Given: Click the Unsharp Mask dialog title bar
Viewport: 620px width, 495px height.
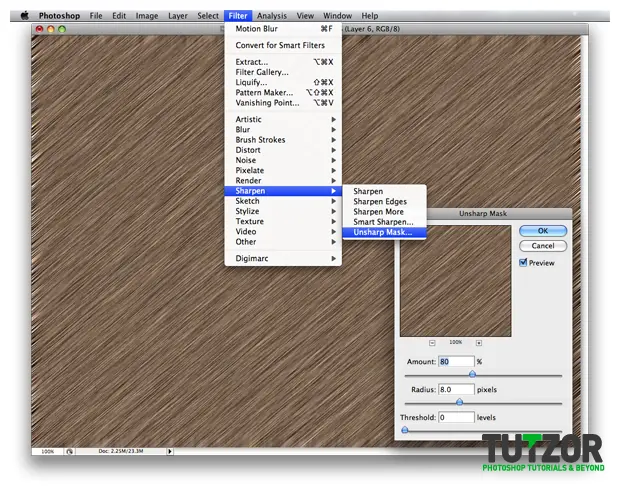Looking at the screenshot, I should tap(483, 213).
